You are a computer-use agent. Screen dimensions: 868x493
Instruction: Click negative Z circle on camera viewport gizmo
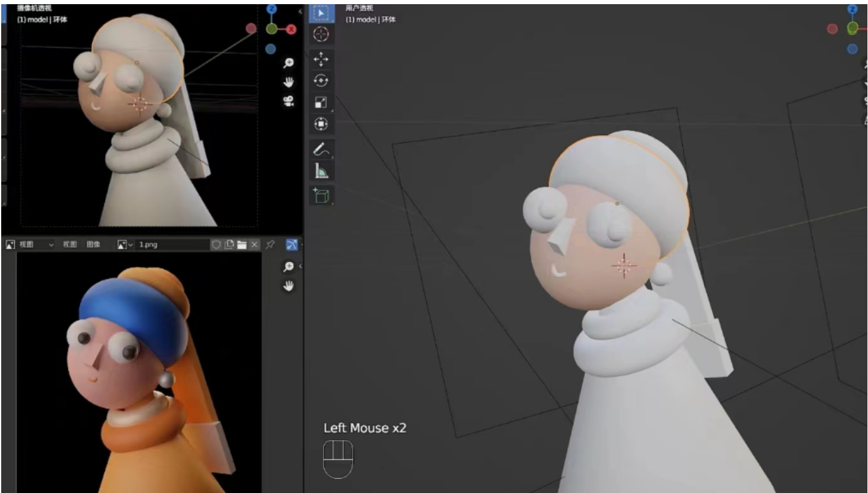270,49
